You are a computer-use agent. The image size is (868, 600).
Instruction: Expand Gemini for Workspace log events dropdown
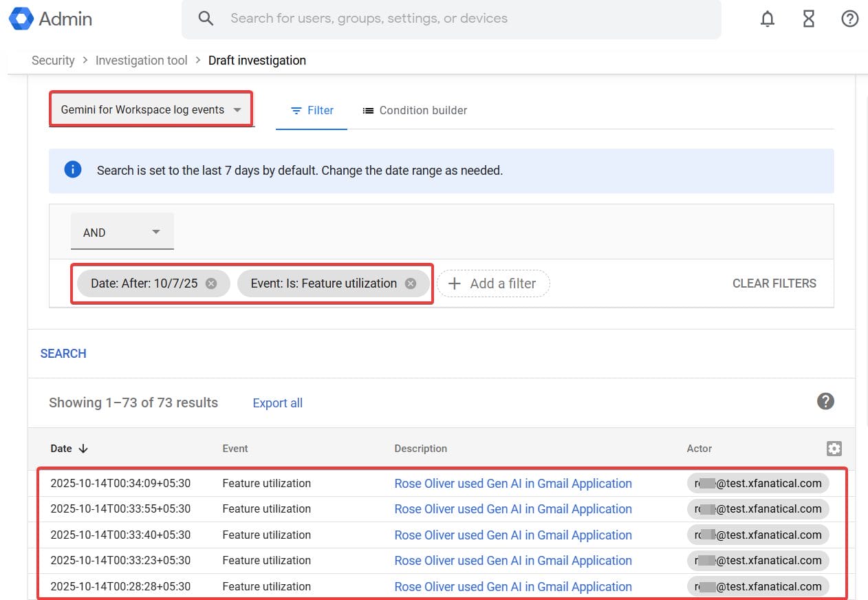pyautogui.click(x=151, y=110)
